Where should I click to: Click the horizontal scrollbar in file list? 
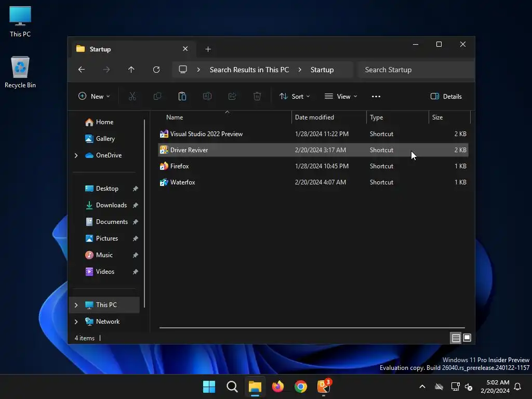click(x=312, y=328)
